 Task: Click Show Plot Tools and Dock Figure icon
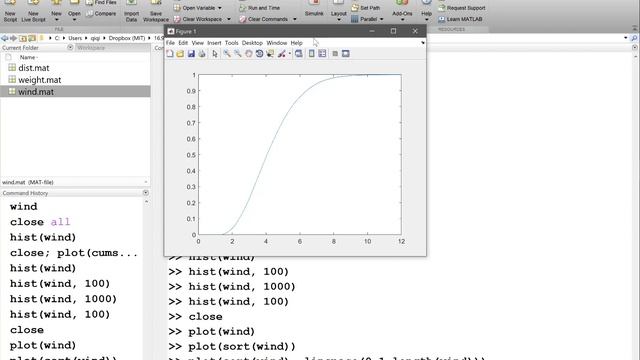pos(346,54)
